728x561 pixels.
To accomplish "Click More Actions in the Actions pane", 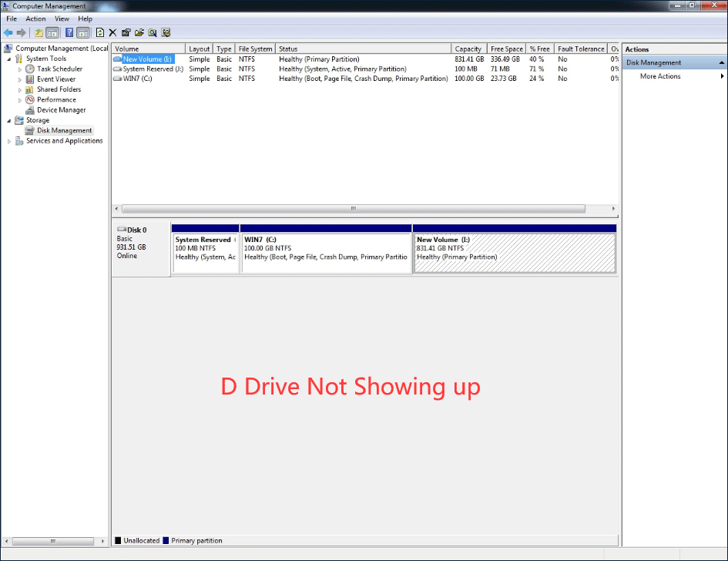I will click(659, 76).
